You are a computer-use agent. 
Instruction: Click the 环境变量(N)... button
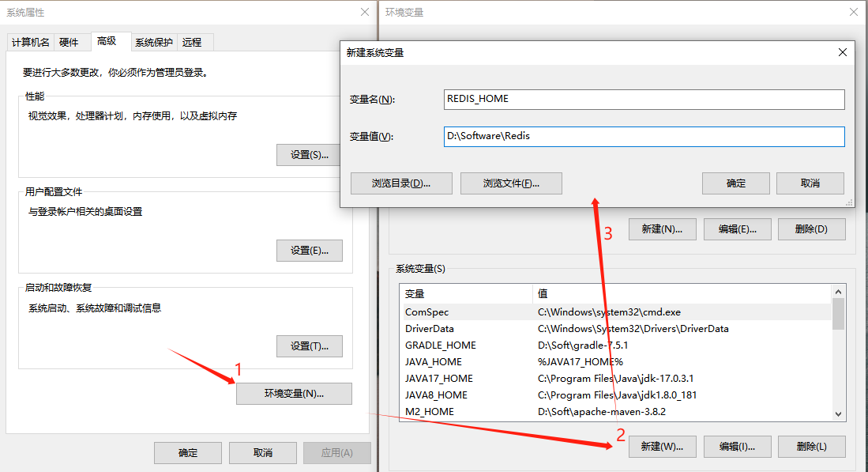pyautogui.click(x=294, y=394)
